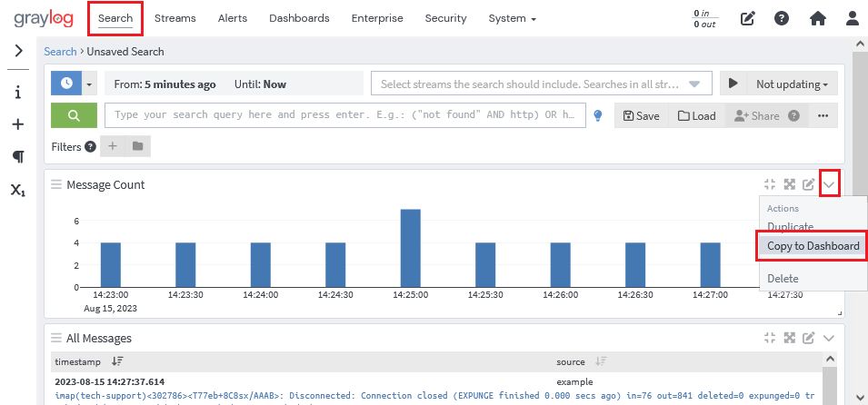The image size is (868, 405).
Task: Click the messages table scrollbar up arrow
Action: pyautogui.click(x=829, y=359)
